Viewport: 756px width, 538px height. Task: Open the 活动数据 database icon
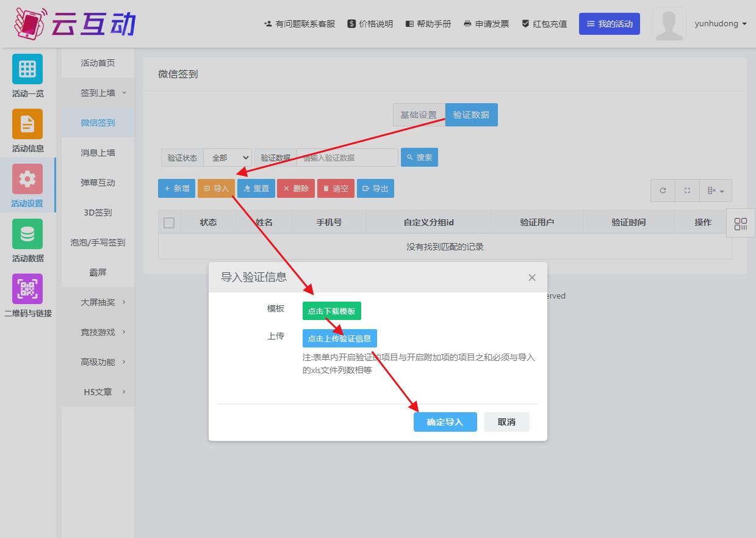tap(27, 234)
